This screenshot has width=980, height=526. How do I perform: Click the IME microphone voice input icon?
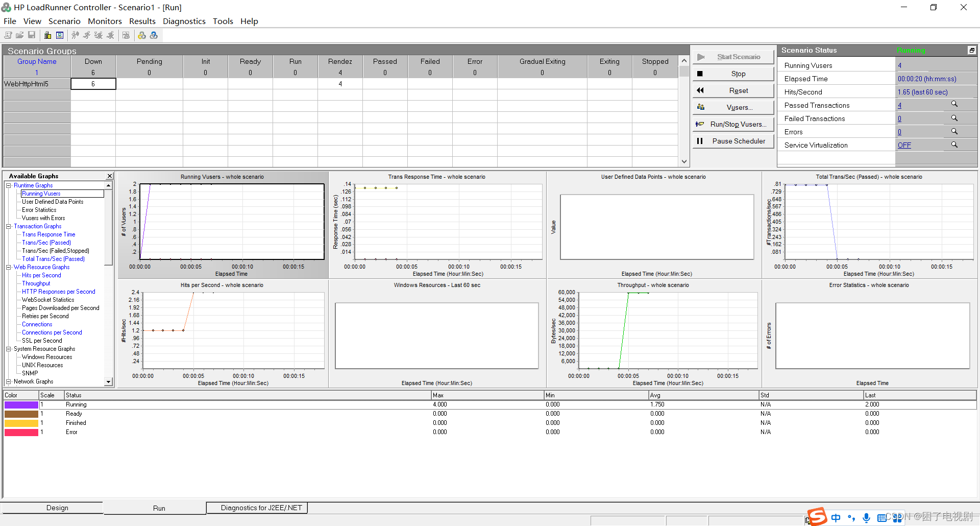(x=866, y=518)
